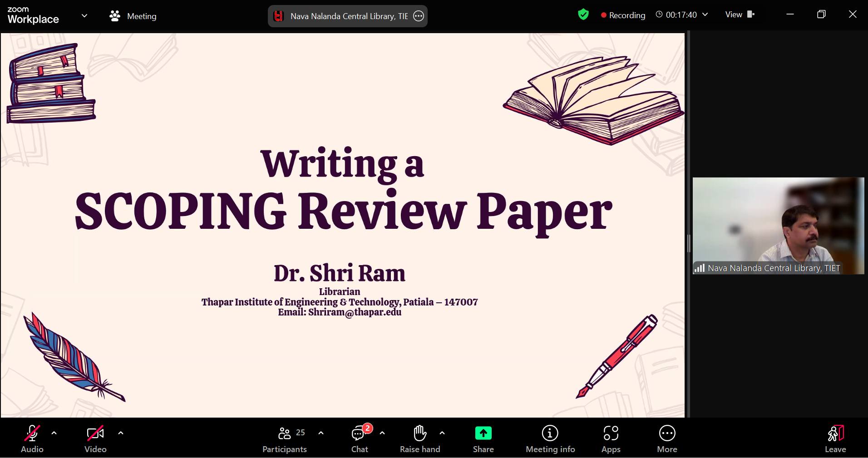Viewport: 868px width, 458px height.
Task: Open the Zoom Workplace dropdown menu
Action: (x=84, y=16)
